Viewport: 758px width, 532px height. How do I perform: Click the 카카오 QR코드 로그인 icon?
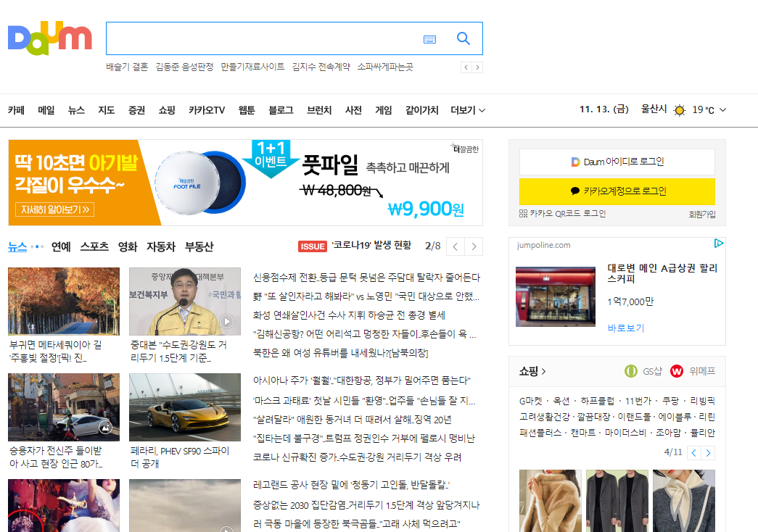tap(524, 214)
